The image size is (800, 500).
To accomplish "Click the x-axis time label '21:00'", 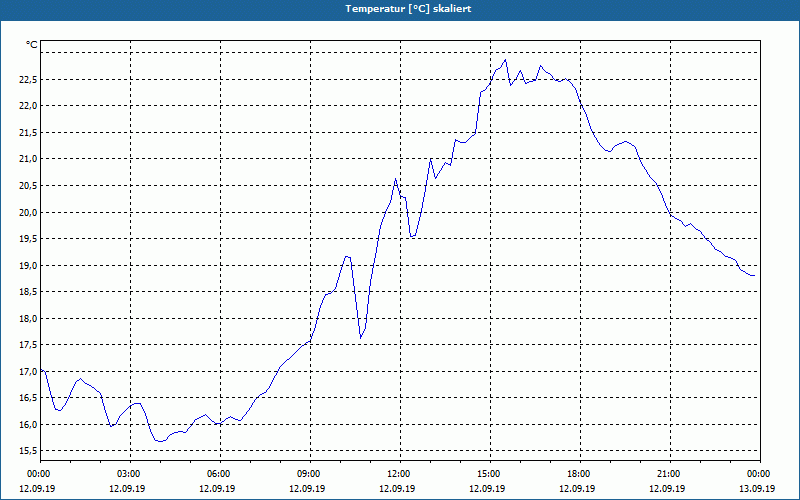I will [668, 474].
